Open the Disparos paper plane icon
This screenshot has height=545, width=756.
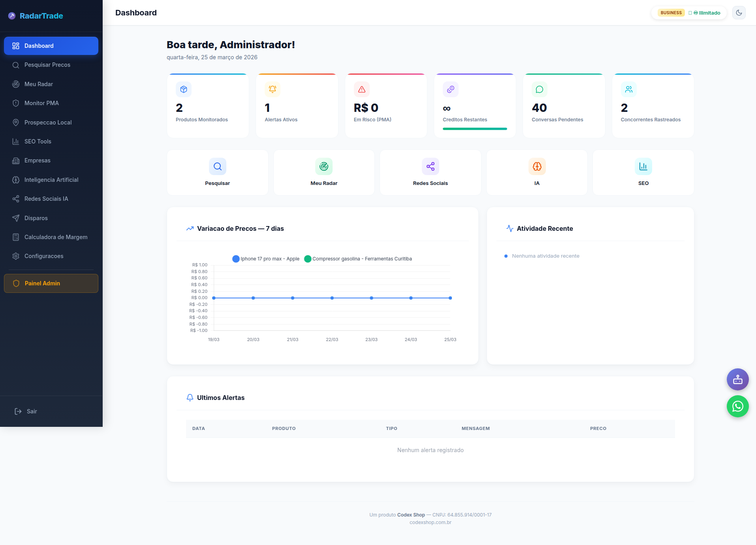16,218
